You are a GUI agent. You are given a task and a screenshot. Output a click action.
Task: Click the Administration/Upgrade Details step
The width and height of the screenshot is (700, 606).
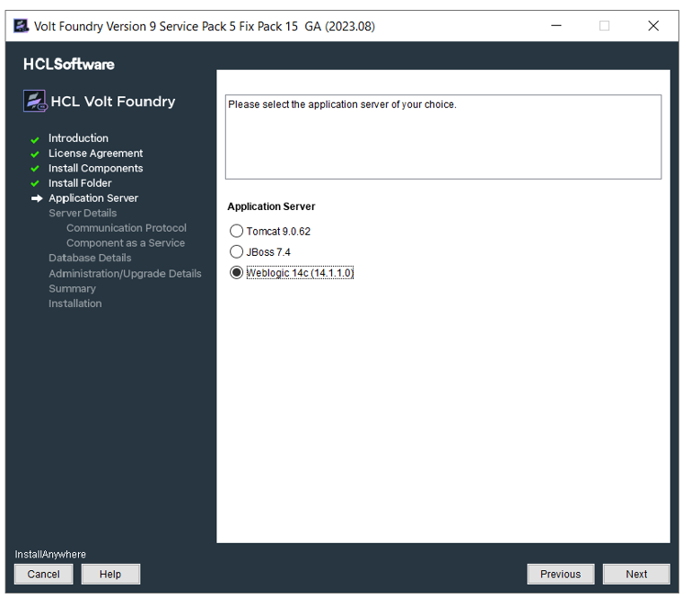pos(125,273)
